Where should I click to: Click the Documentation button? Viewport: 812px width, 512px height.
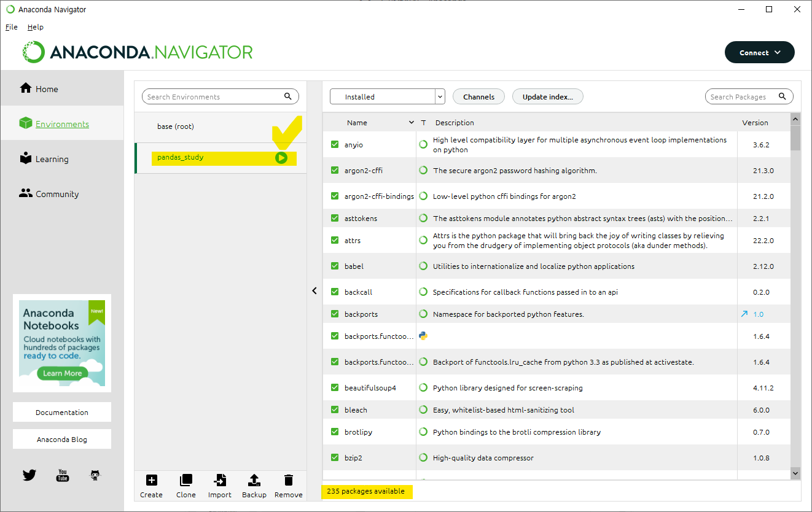62,412
